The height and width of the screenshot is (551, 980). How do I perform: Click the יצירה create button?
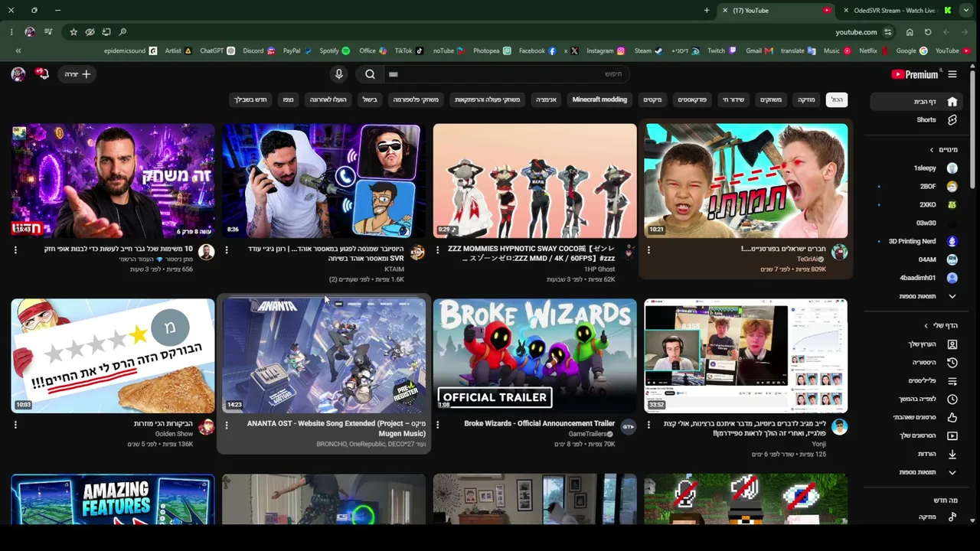77,74
